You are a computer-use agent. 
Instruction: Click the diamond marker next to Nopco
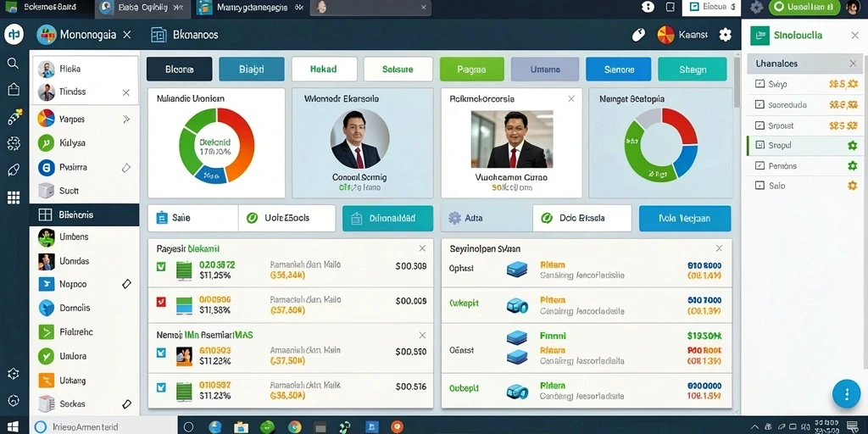click(x=126, y=284)
